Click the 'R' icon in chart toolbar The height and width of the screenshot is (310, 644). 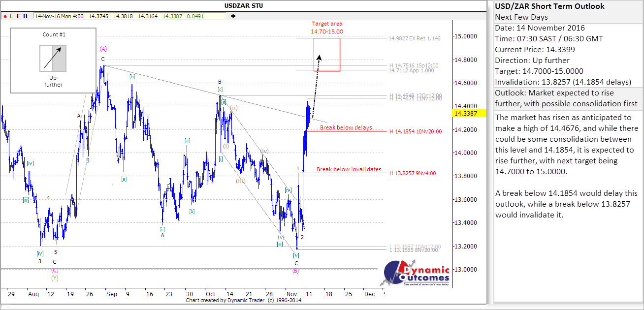pos(25,16)
